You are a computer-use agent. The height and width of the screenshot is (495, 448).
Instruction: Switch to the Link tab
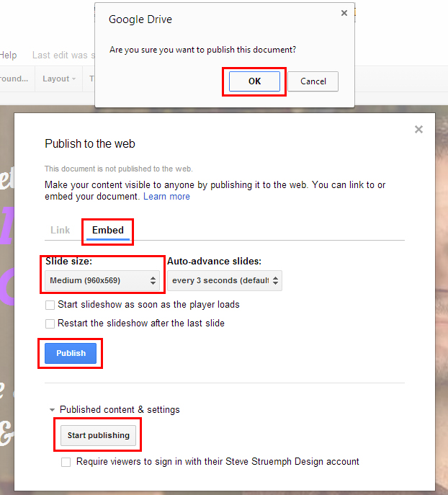(61, 230)
